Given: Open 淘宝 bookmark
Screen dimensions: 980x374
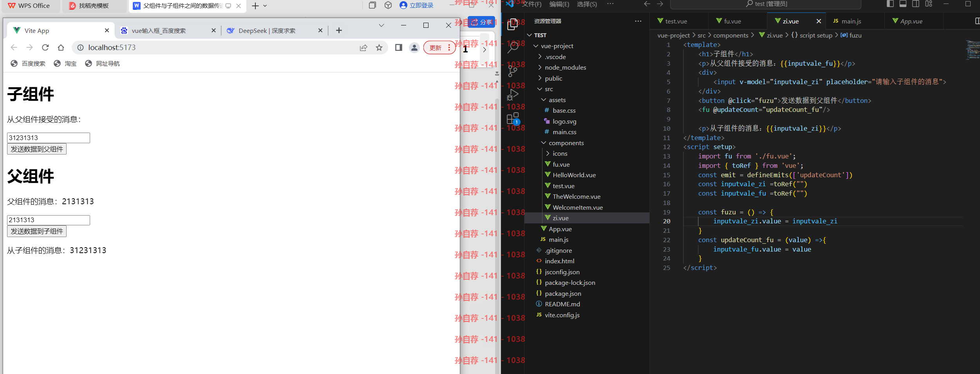Looking at the screenshot, I should (x=65, y=63).
